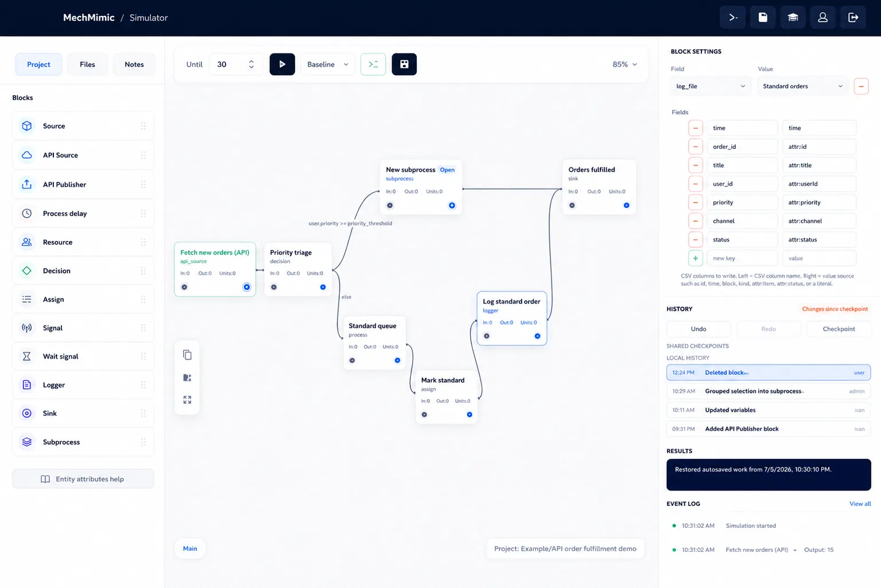Select the Orders fulfilled sink node
The width and height of the screenshot is (881, 588).
[599, 187]
